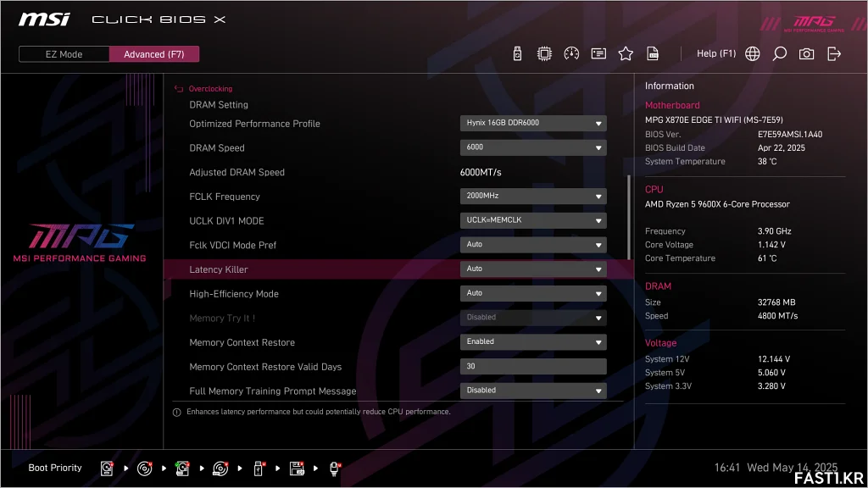This screenshot has width=868, height=488.
Task: Click Core Temperature 61 °C value
Action: click(767, 258)
